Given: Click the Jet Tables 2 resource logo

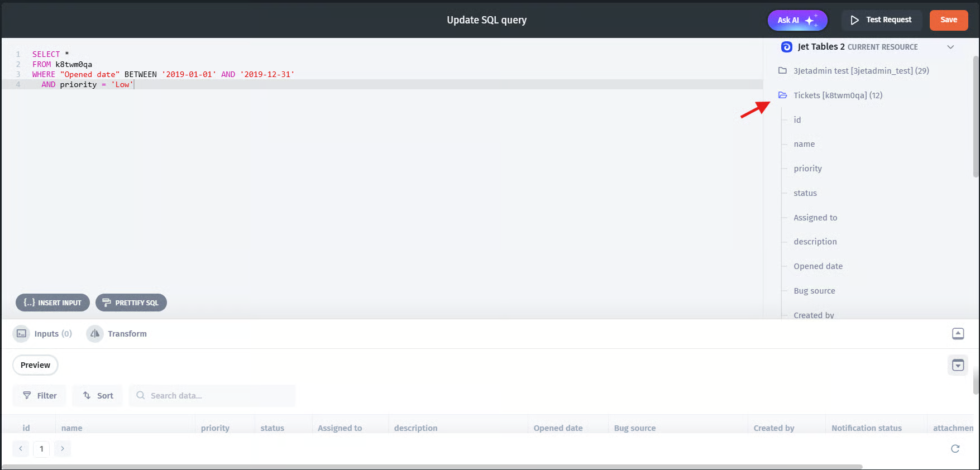Looking at the screenshot, I should point(786,47).
